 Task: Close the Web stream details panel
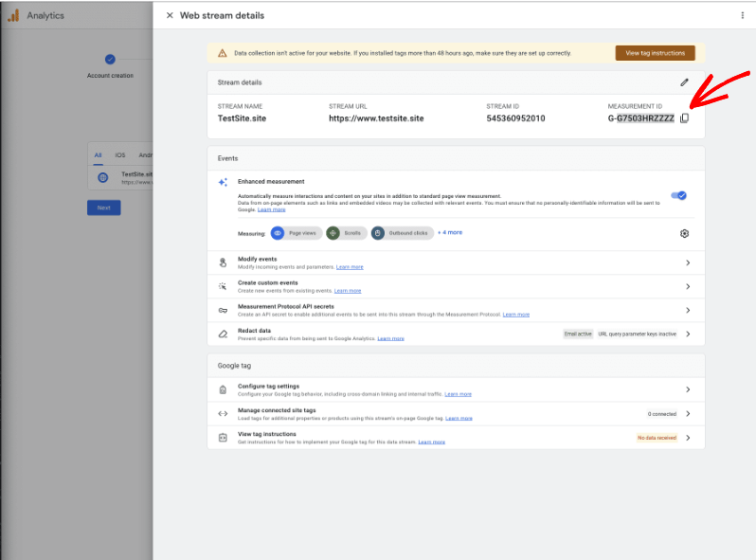(170, 15)
